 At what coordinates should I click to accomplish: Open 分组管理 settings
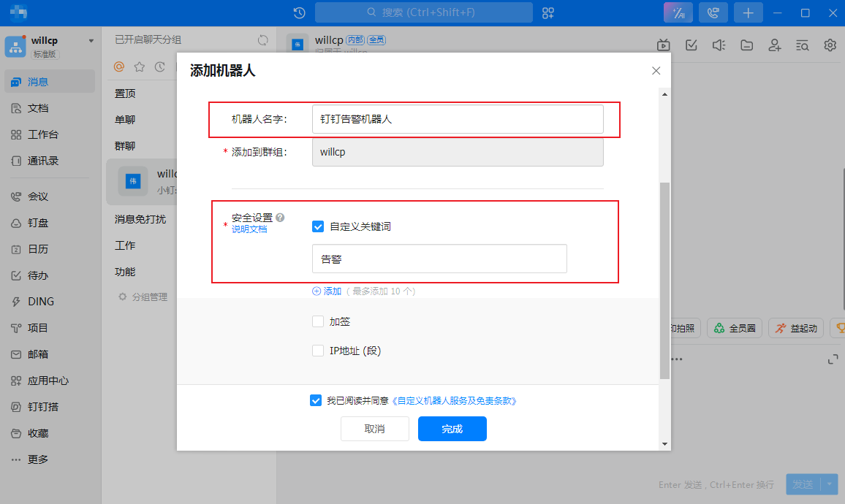(x=143, y=297)
